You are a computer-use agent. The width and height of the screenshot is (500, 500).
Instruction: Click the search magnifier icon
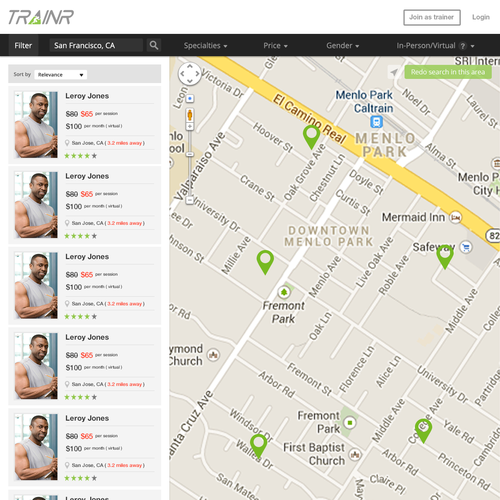point(154,45)
